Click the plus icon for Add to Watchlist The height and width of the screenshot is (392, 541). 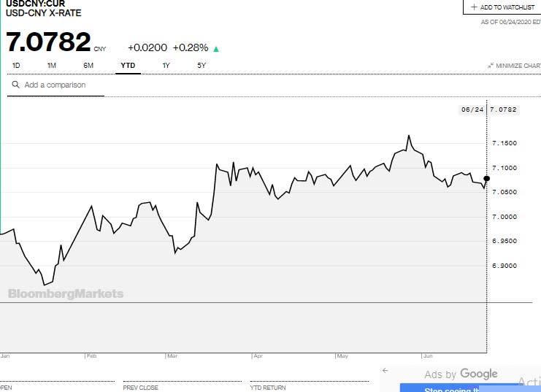(x=474, y=7)
